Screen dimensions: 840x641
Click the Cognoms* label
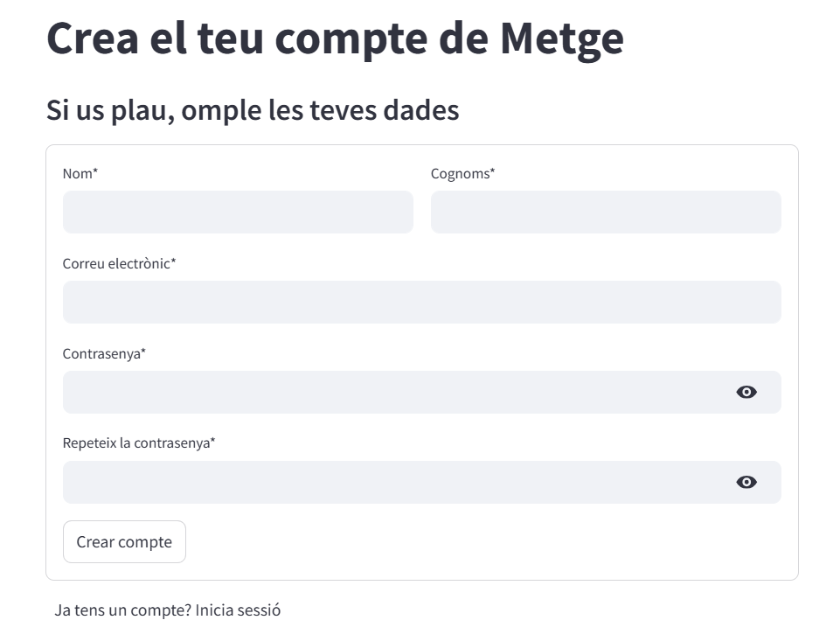(462, 174)
